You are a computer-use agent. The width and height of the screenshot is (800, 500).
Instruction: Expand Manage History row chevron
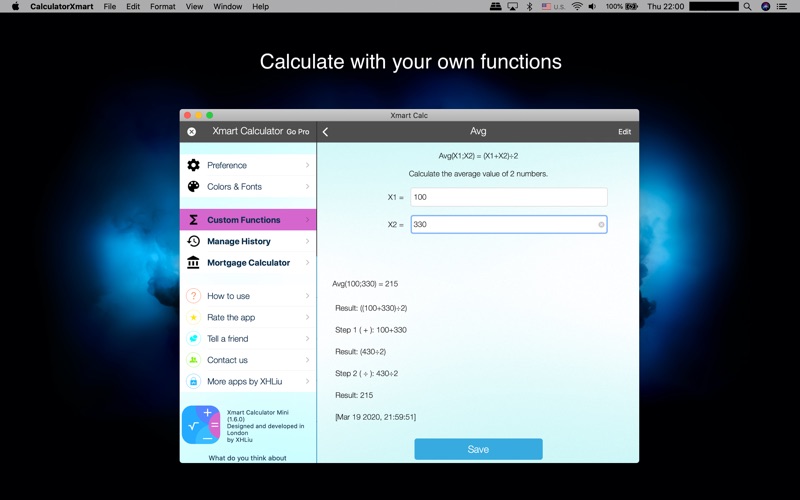pyautogui.click(x=308, y=241)
